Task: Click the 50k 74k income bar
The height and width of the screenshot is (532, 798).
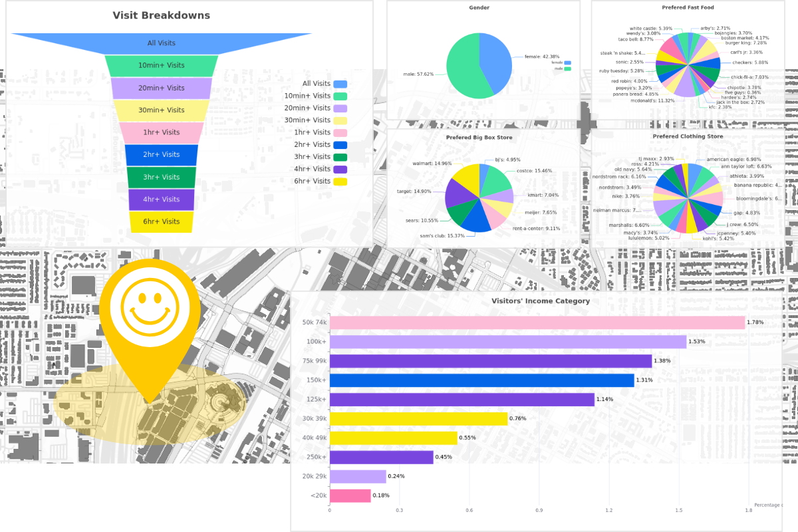Action: [537, 323]
